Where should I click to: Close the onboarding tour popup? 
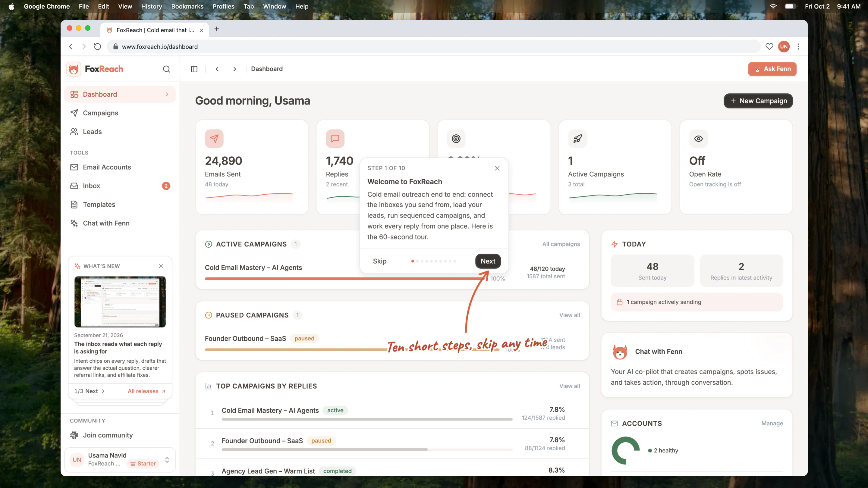click(x=497, y=168)
